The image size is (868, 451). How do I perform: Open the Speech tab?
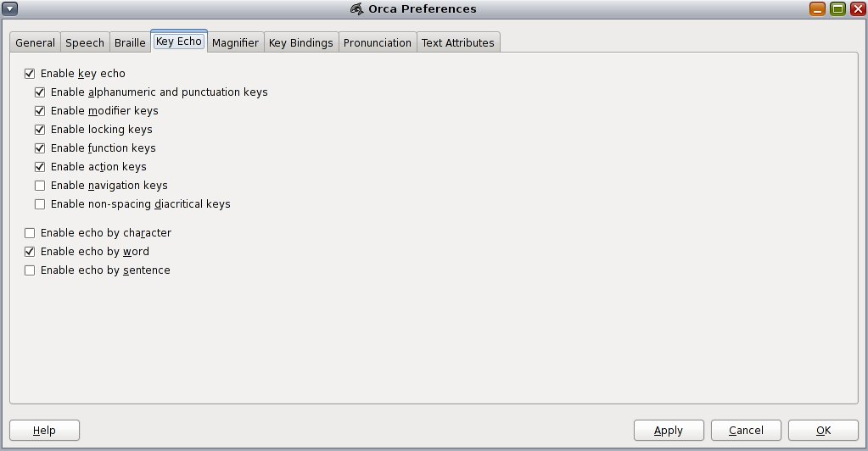(85, 43)
